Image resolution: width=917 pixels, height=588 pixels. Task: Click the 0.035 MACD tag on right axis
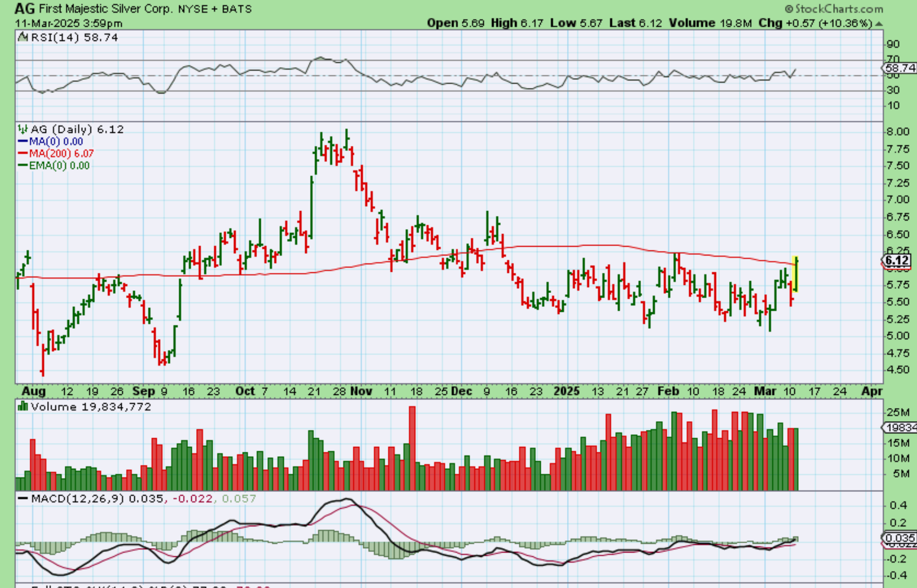click(x=900, y=538)
